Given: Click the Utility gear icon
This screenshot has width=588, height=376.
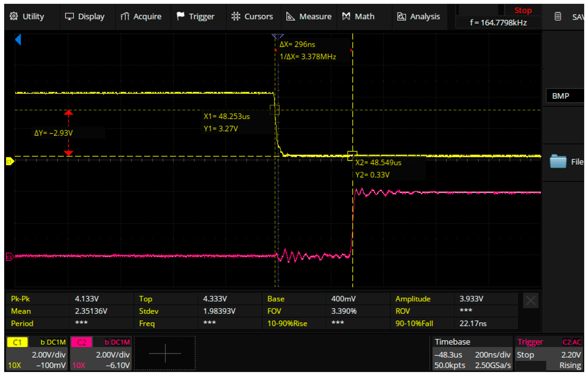Looking at the screenshot, I should (x=14, y=16).
